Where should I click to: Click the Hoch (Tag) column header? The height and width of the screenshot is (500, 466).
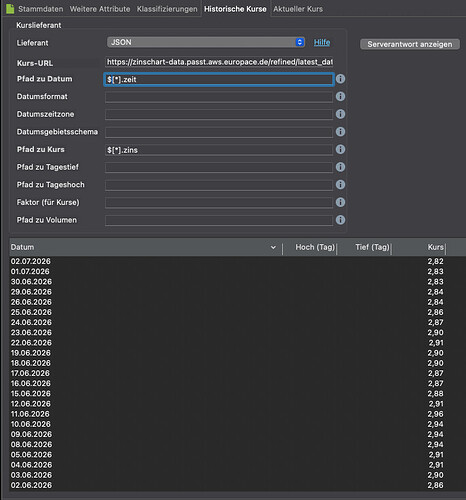point(310,247)
